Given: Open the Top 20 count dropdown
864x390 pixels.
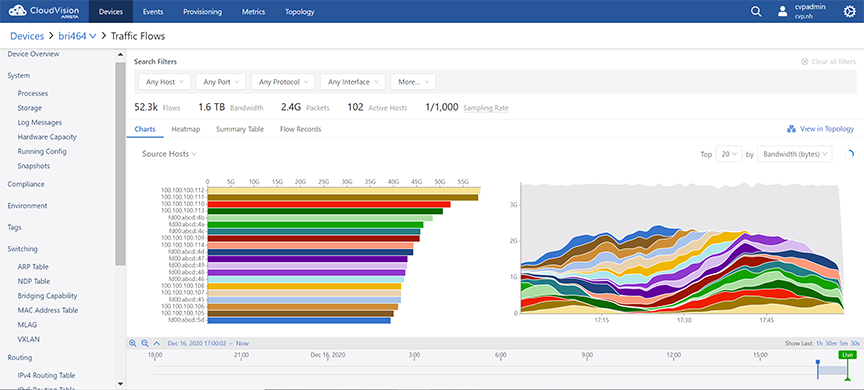Looking at the screenshot, I should [x=729, y=154].
